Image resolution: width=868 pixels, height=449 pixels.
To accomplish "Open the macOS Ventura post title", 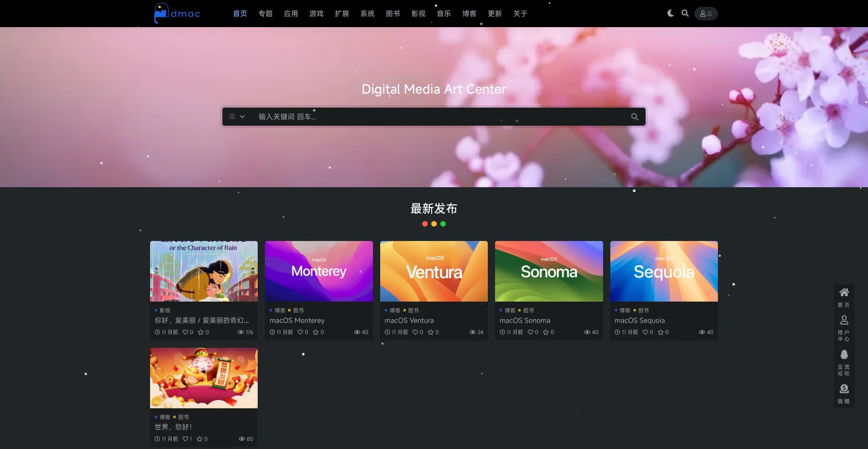I will [409, 321].
